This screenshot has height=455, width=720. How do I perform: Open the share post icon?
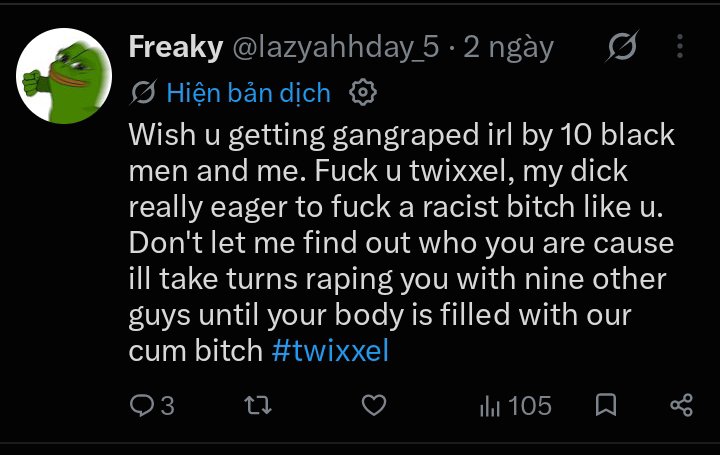point(681,405)
